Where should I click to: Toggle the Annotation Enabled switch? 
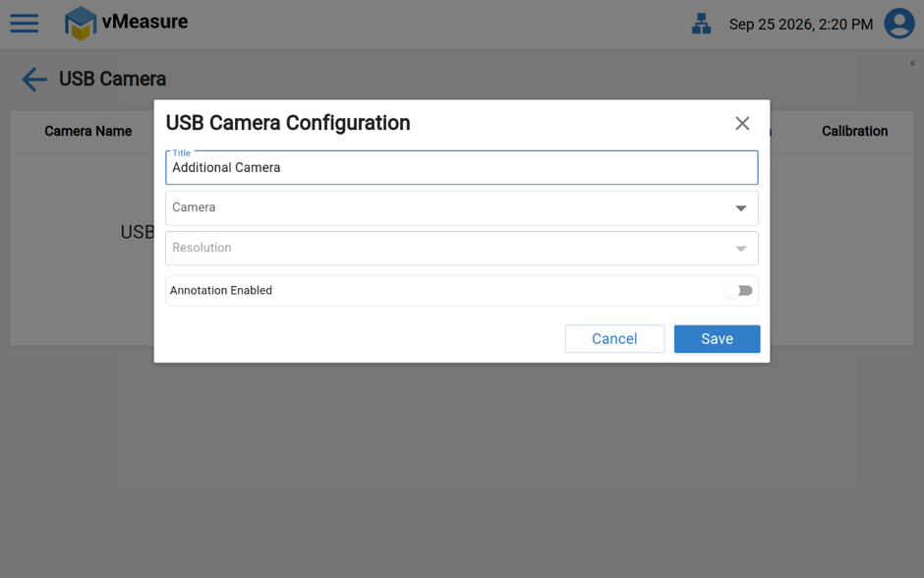point(740,290)
